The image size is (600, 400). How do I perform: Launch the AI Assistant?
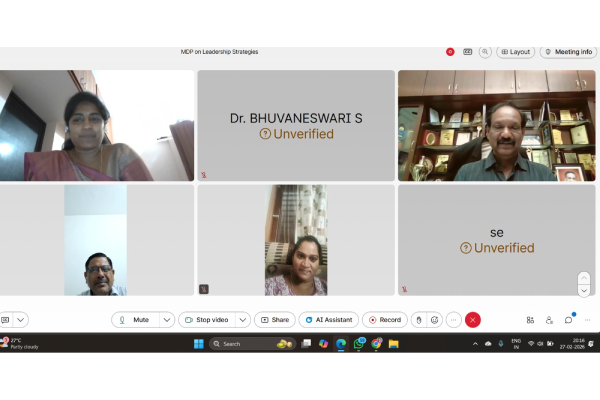pyautogui.click(x=328, y=320)
